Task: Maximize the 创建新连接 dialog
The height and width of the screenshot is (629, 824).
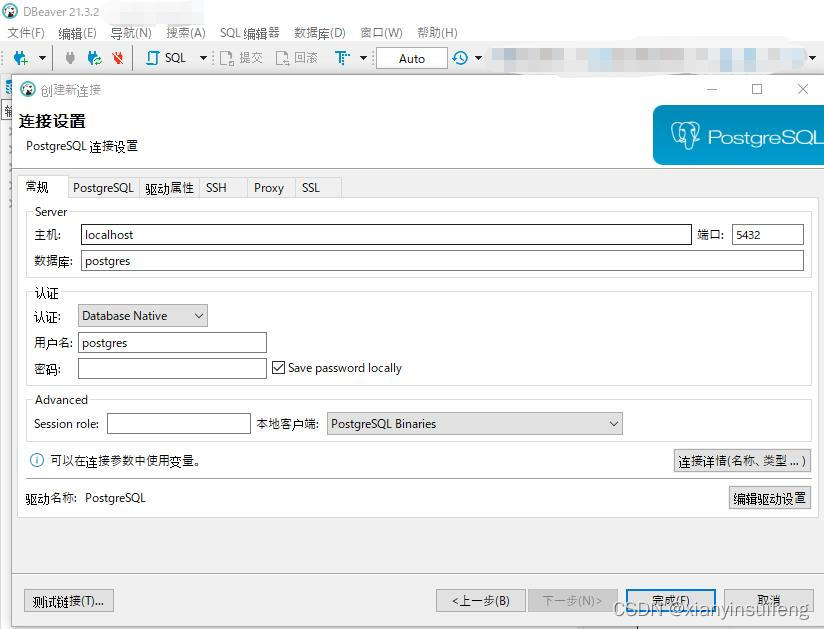Action: coord(757,89)
